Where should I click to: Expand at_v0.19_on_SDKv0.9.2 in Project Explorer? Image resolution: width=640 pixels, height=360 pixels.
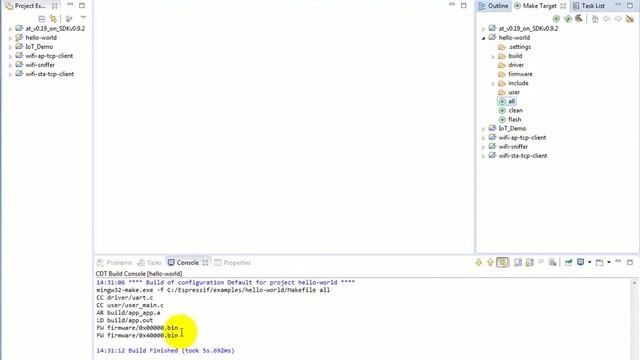[10, 29]
